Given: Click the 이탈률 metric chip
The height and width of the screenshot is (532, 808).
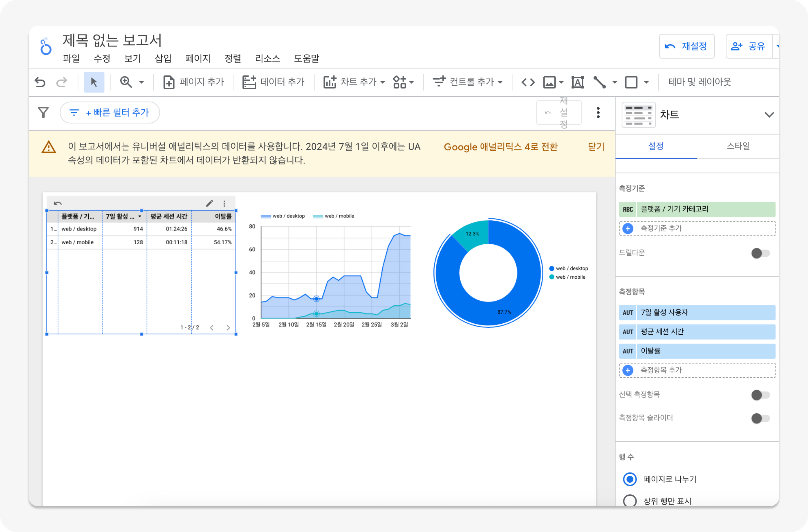Looking at the screenshot, I should click(697, 351).
